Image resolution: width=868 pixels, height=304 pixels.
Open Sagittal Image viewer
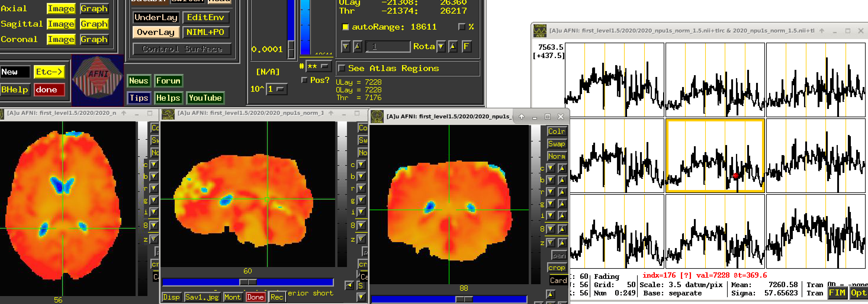(x=61, y=24)
